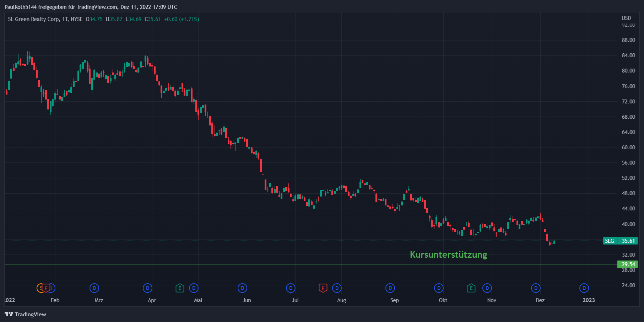Image resolution: width=644 pixels, height=322 pixels.
Task: Click the dividend marker above the Okt label
Action: [x=439, y=288]
